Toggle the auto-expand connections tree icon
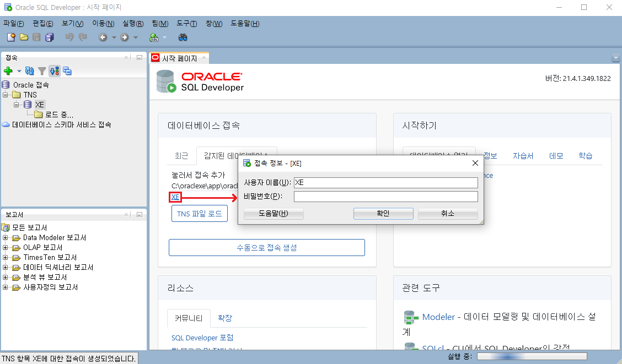Screen dimensions: 622x364 coord(55,71)
